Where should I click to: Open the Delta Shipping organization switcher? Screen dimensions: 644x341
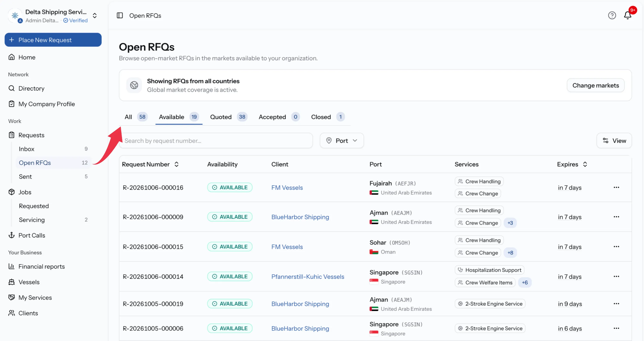click(x=53, y=16)
